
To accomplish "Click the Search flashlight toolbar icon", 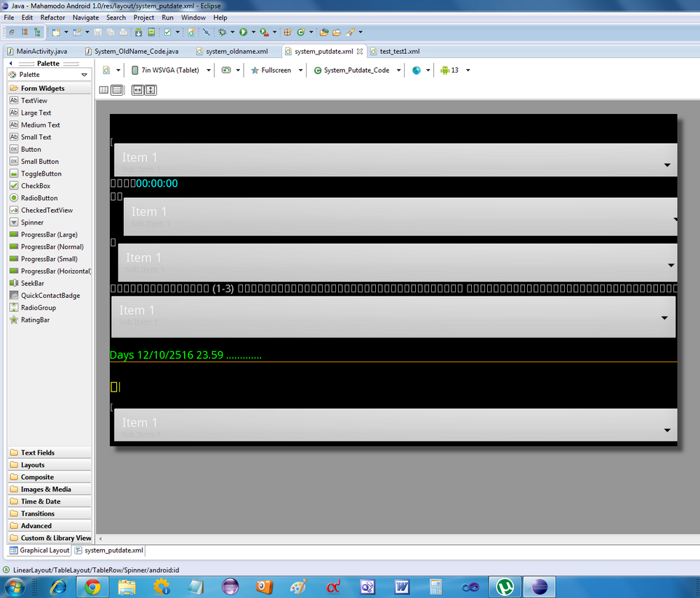I will (351, 32).
